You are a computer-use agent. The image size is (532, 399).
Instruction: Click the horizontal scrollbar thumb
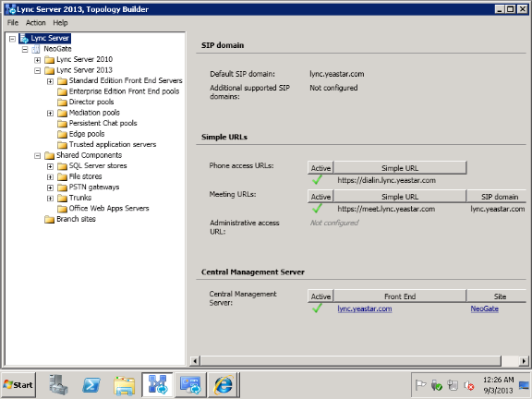point(350,361)
